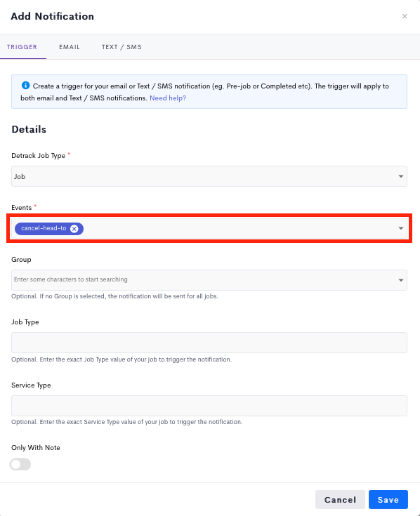The width and height of the screenshot is (420, 516).
Task: Click the Group field caret arrow
Action: click(400, 280)
